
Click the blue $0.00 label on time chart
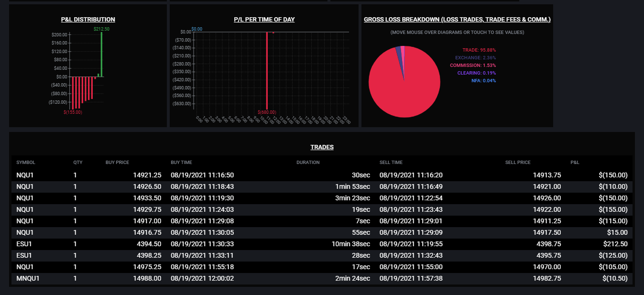tap(196, 29)
